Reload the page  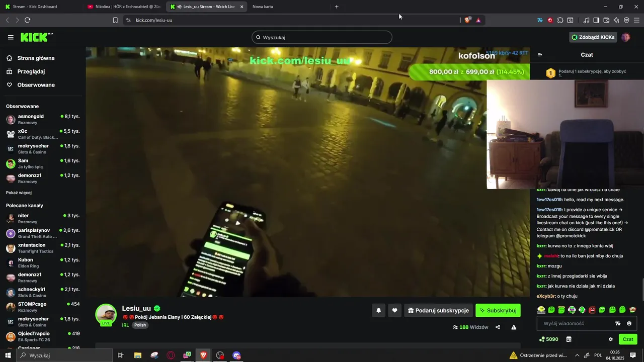27,20
